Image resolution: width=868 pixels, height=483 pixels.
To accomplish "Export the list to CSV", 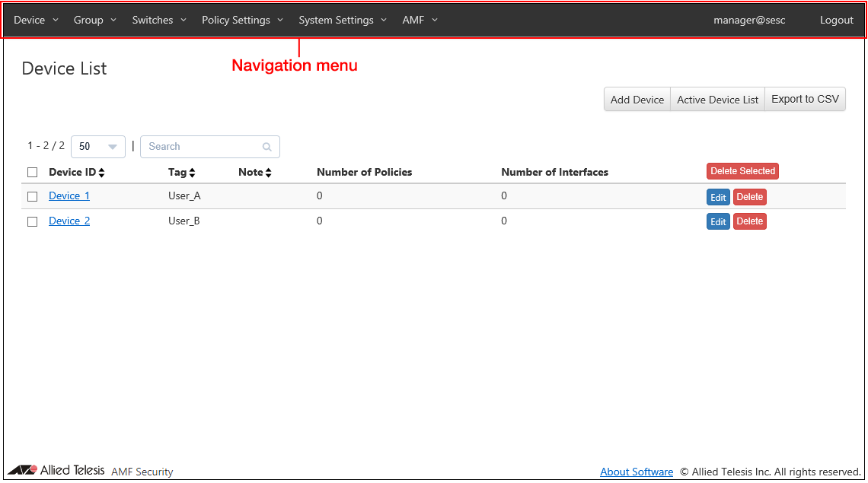I will [805, 100].
